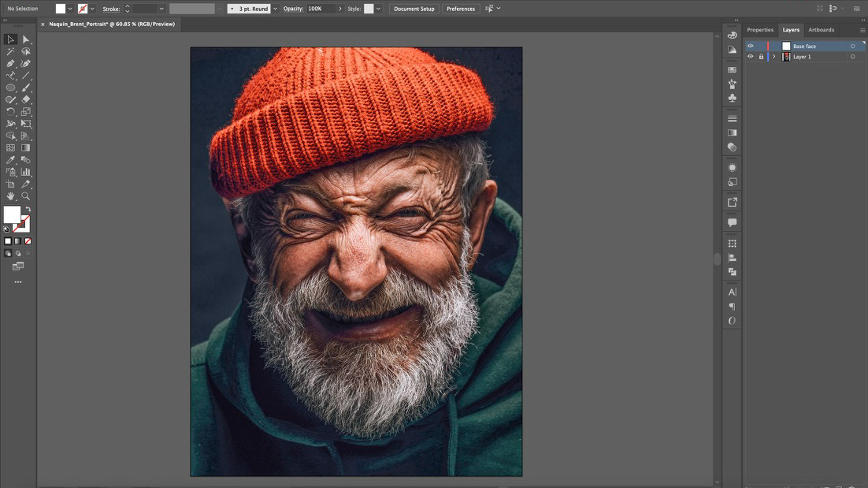Switch to the Properties tab
Viewport: 868px width, 488px height.
(x=760, y=30)
